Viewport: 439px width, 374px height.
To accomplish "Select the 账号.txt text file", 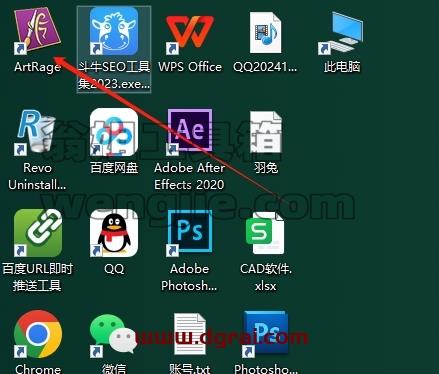I will 190,334.
